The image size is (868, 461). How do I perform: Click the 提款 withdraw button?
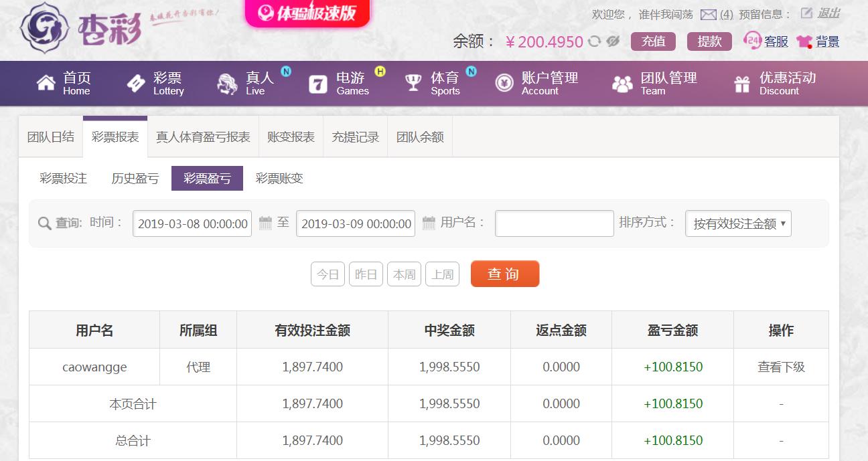[x=709, y=41]
